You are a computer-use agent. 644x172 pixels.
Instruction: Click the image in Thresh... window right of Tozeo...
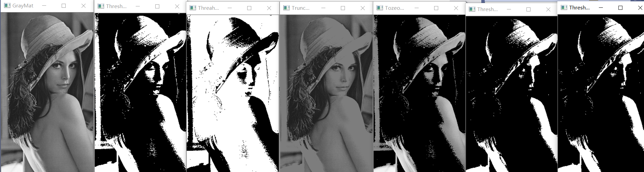[512, 94]
